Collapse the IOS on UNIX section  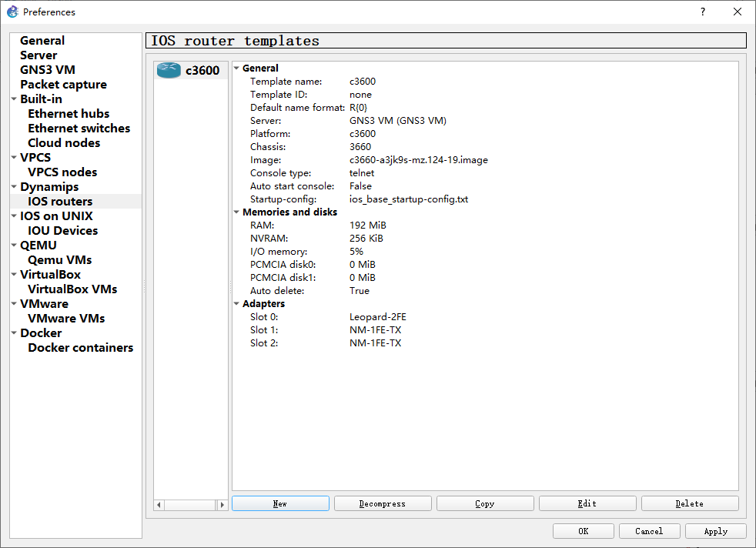coord(14,216)
